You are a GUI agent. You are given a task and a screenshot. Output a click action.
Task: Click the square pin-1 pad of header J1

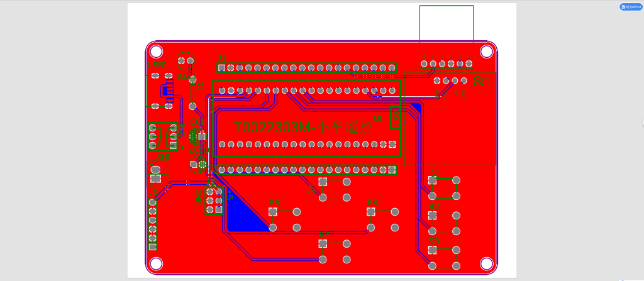coord(222,68)
